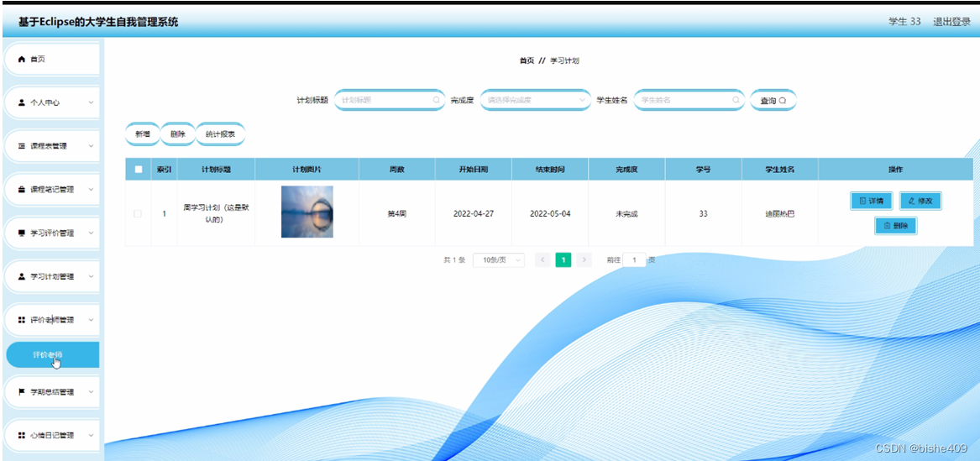Viewport: 980px width, 461px height.
Task: Click the monitor icon beside 学习评价管理
Action: (22, 233)
